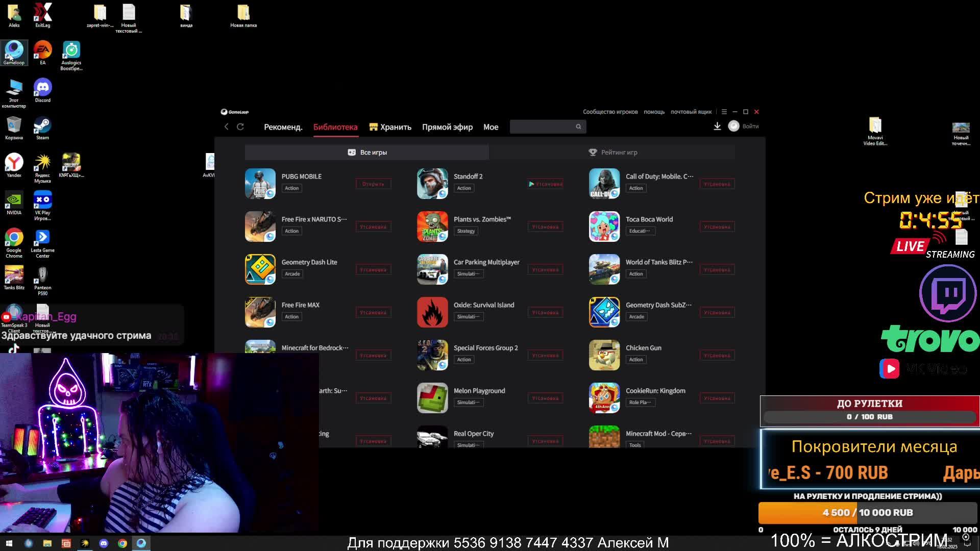Click the user avatar next to Войти
The image size is (980, 551).
733,126
